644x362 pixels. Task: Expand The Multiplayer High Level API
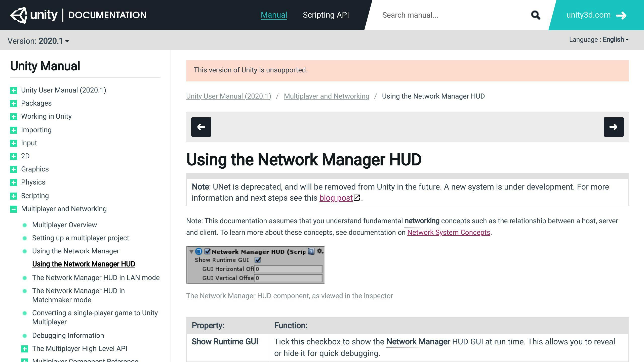coord(24,349)
